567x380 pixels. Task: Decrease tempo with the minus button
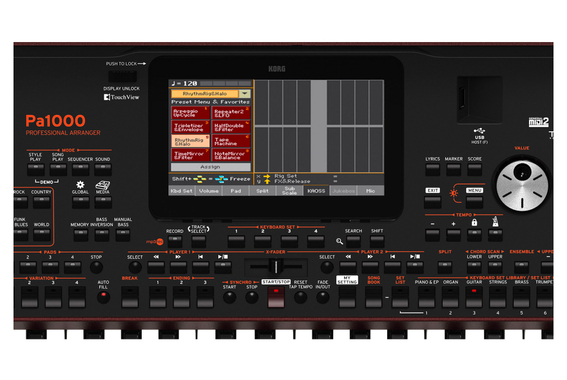point(432,235)
